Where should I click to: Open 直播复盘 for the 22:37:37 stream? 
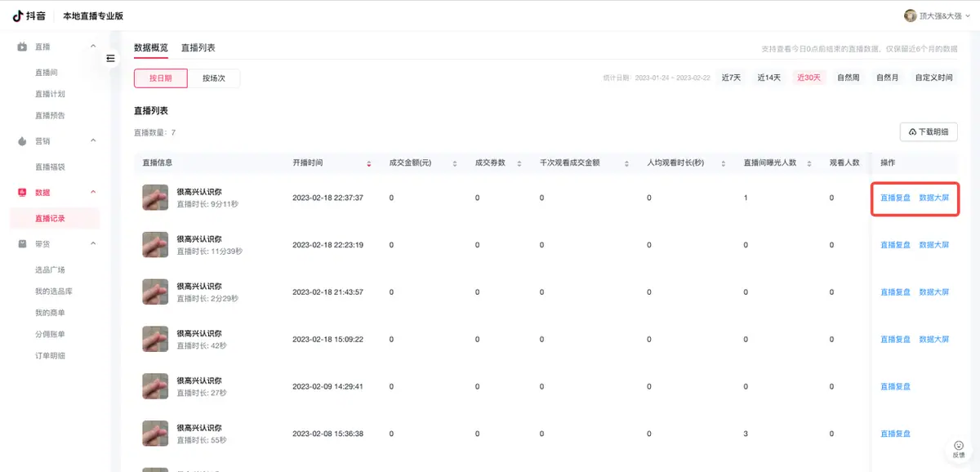(x=895, y=198)
